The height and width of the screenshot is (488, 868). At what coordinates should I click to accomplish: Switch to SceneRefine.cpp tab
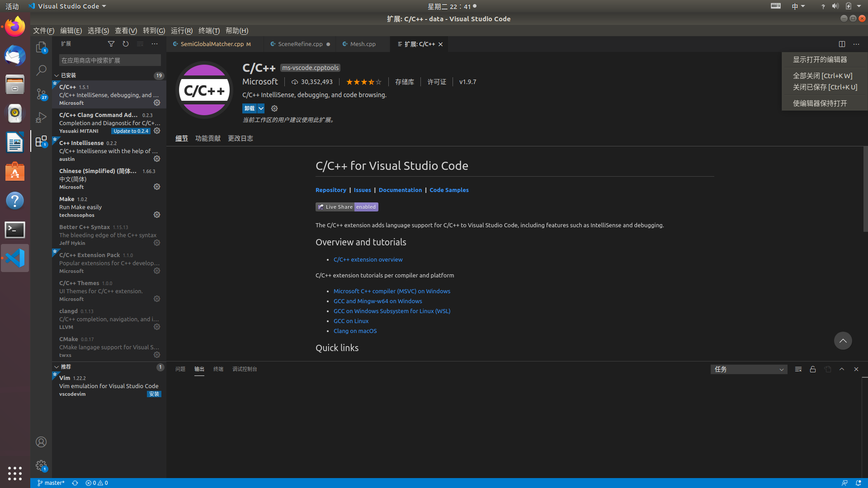point(300,44)
